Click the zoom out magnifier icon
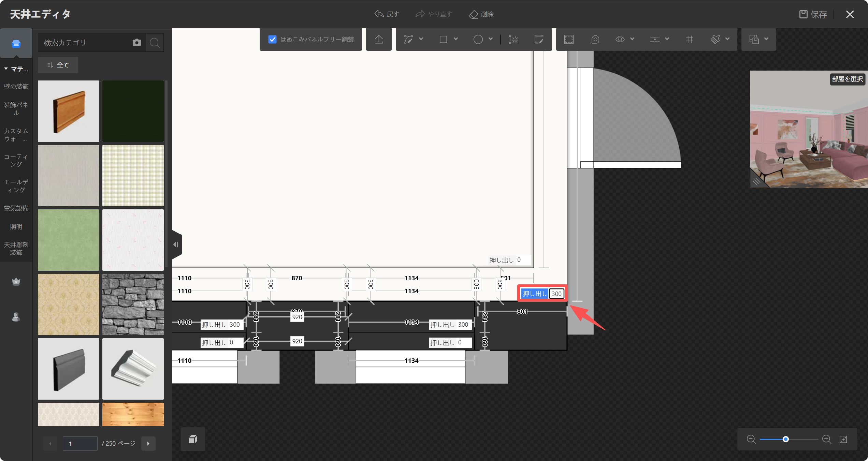Screen dimensions: 868x461 (751, 439)
